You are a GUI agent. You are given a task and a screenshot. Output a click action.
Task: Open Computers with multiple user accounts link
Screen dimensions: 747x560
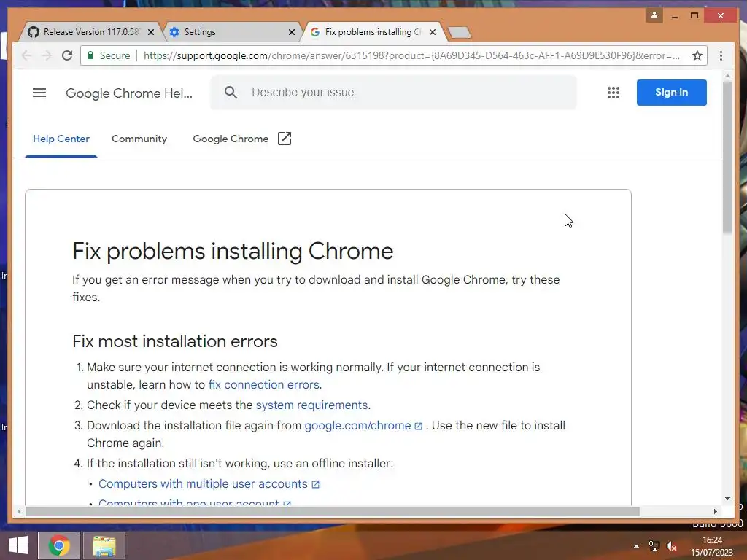[x=209, y=484]
